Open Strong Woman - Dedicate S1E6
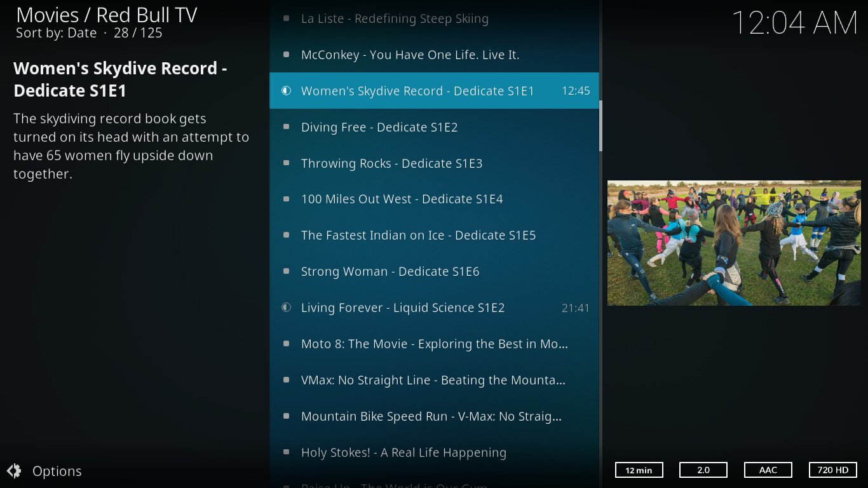This screenshot has width=868, height=488. [x=434, y=271]
